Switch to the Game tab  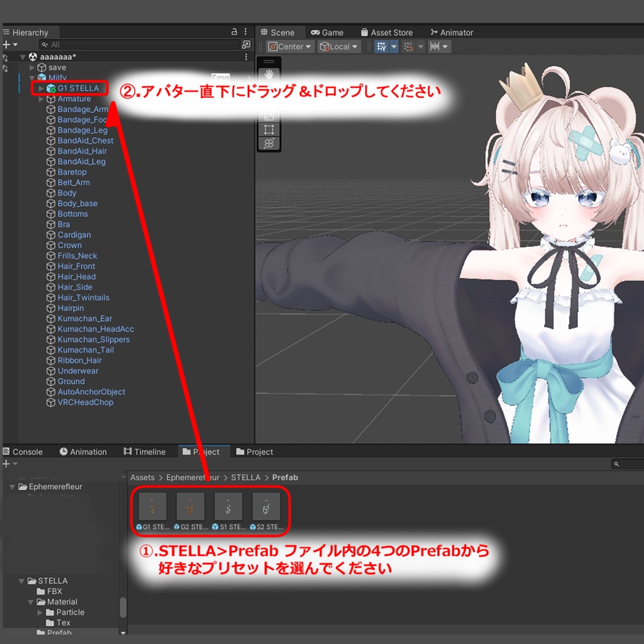(327, 33)
